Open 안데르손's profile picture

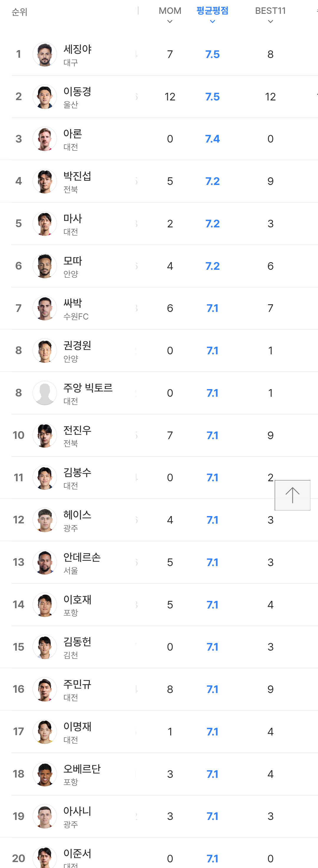click(x=44, y=562)
